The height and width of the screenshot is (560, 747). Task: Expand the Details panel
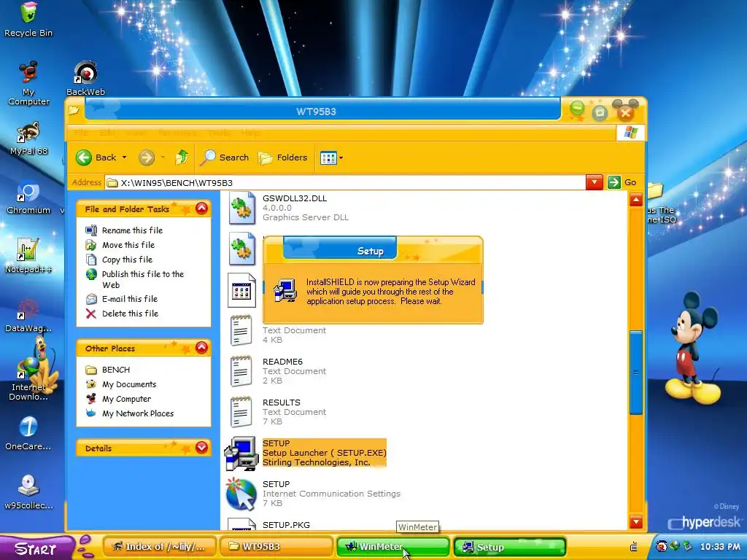[x=201, y=448]
